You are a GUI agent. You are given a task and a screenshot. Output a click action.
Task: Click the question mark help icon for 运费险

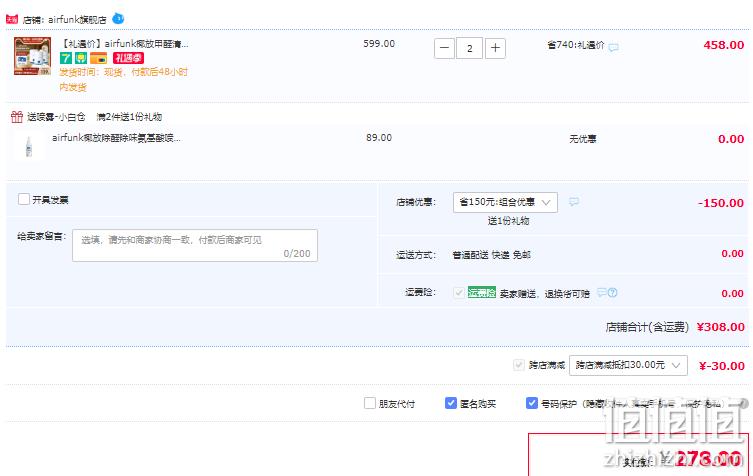tap(612, 292)
